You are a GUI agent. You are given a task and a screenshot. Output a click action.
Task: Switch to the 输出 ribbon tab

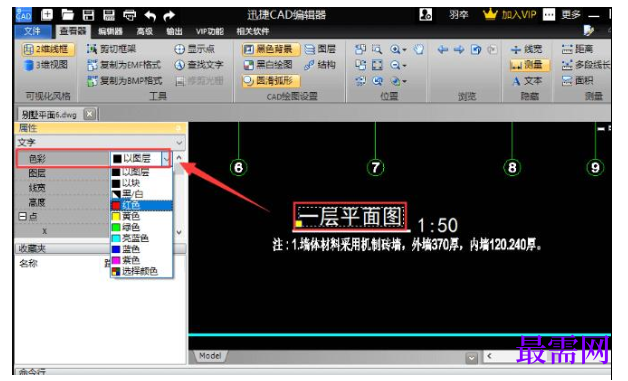[x=174, y=31]
